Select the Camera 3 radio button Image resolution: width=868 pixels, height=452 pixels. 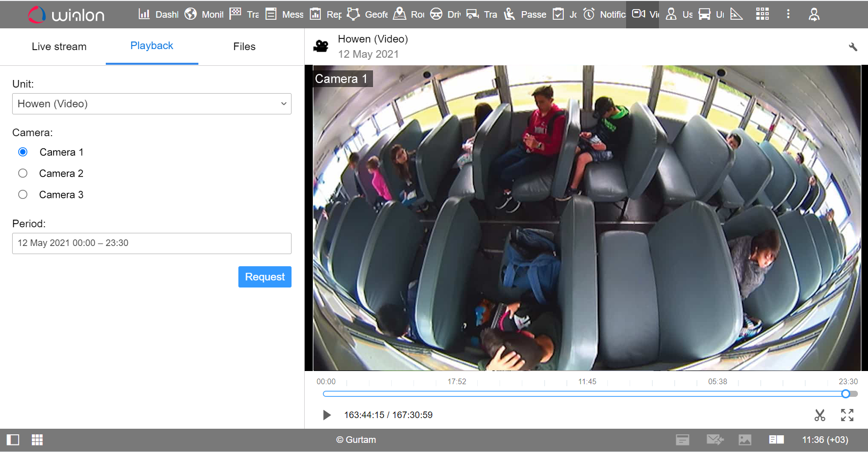pos(23,194)
